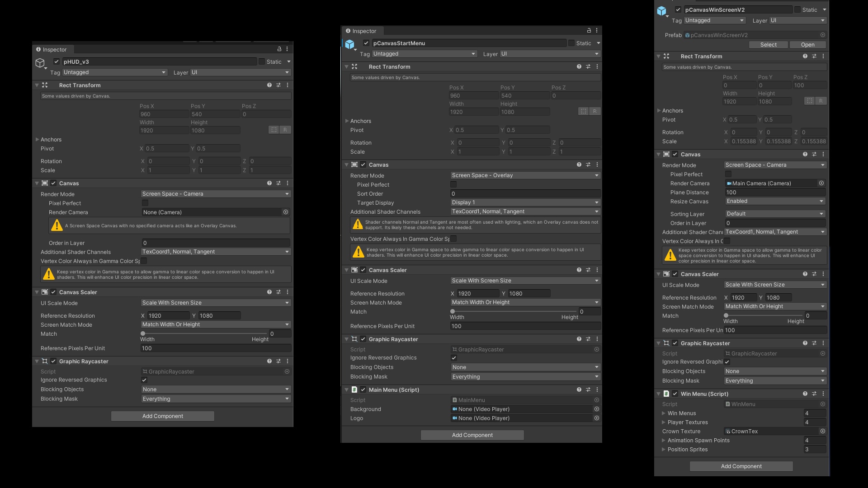Uncheck Ignore Reversed Graphics in pHUD_v3 Graphic Raycaster
Screen dimensions: 868x488
pos(144,380)
